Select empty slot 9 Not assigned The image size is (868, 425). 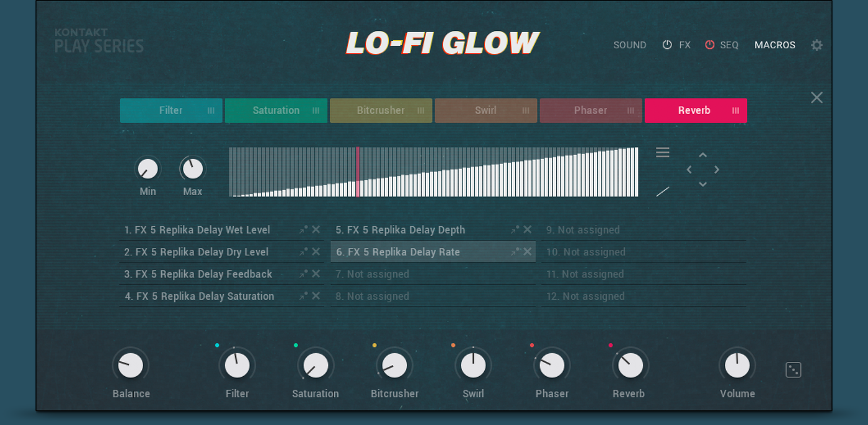[644, 230]
